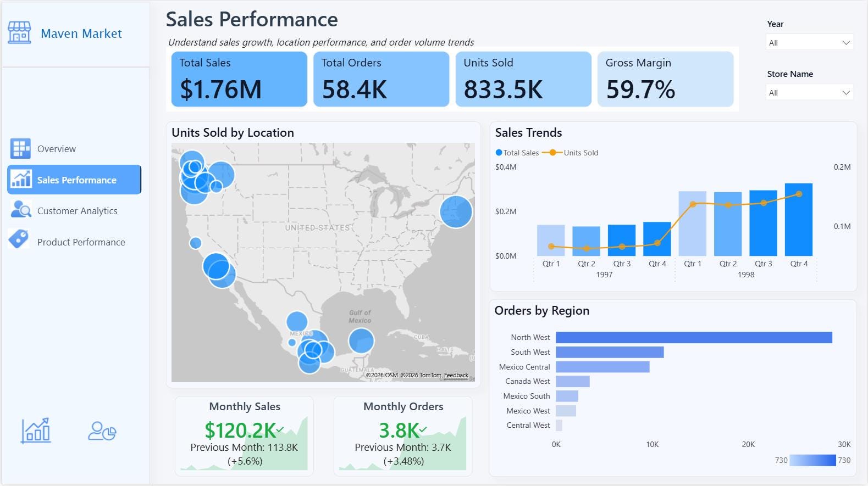Click the bar chart growth icon at bottom of sidebar
Screen dimensions: 868x486
coord(36,431)
